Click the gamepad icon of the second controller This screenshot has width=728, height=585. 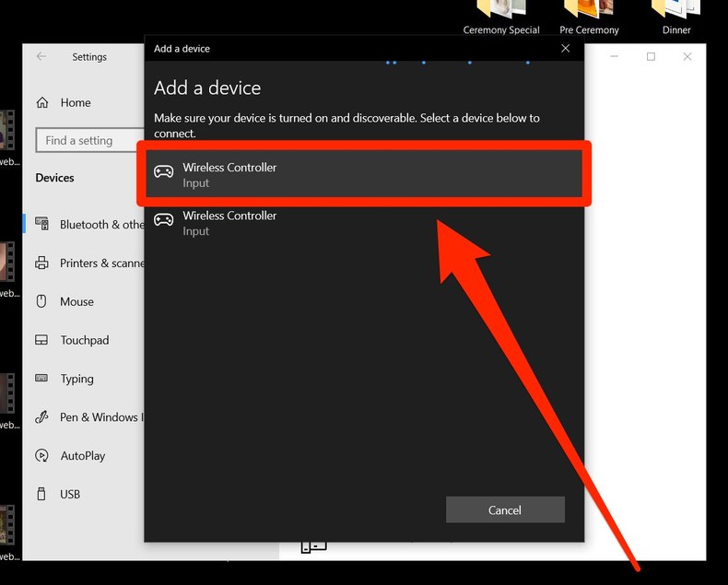point(163,219)
